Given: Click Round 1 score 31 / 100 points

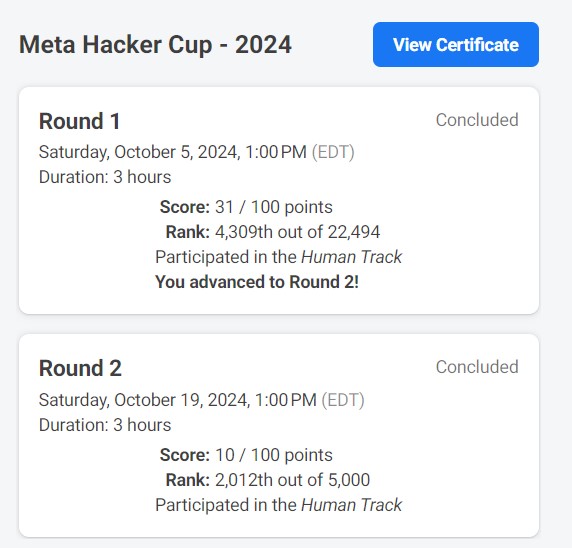Looking at the screenshot, I should click(x=274, y=207).
